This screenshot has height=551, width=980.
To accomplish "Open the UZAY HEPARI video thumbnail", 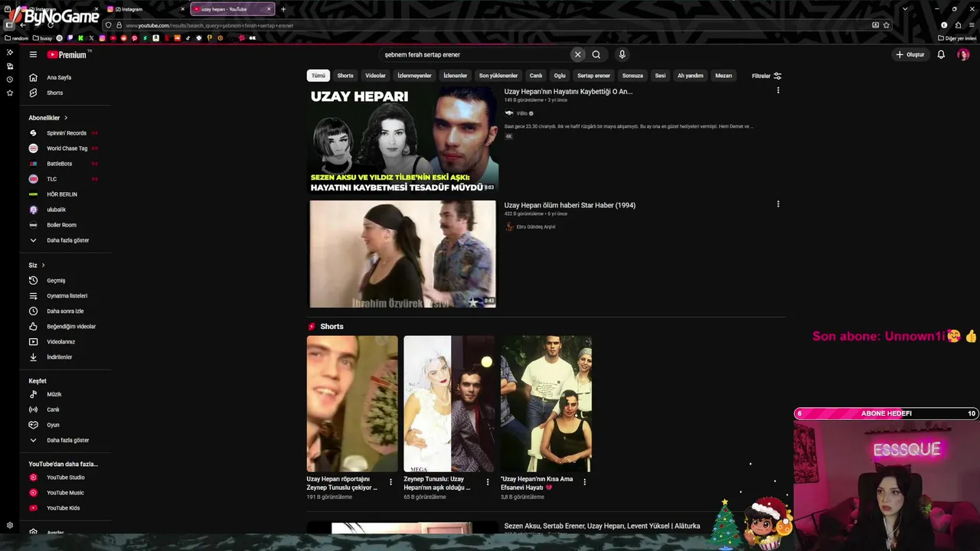I will (403, 140).
